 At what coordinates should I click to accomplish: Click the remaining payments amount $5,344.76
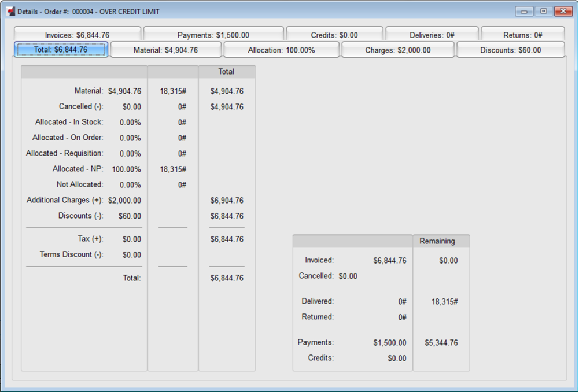[441, 343]
